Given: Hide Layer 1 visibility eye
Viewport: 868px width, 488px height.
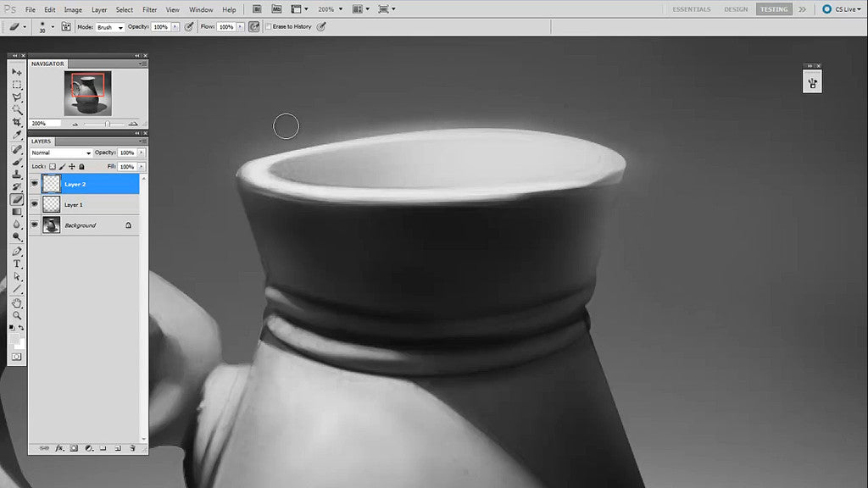Looking at the screenshot, I should tap(34, 204).
